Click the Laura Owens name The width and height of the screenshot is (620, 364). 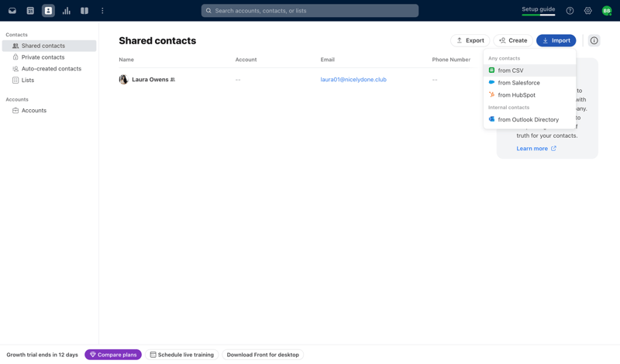150,80
